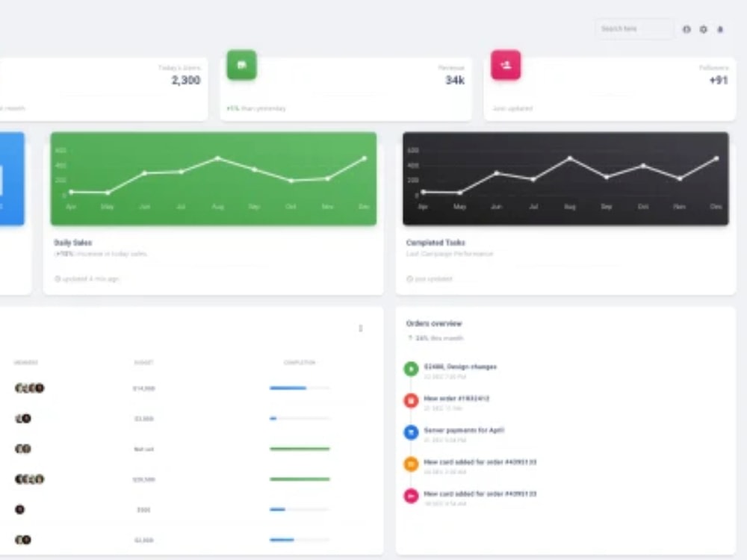747x560 pixels.
Task: Click the $20,500 row completion progress bar
Action: coord(300,479)
